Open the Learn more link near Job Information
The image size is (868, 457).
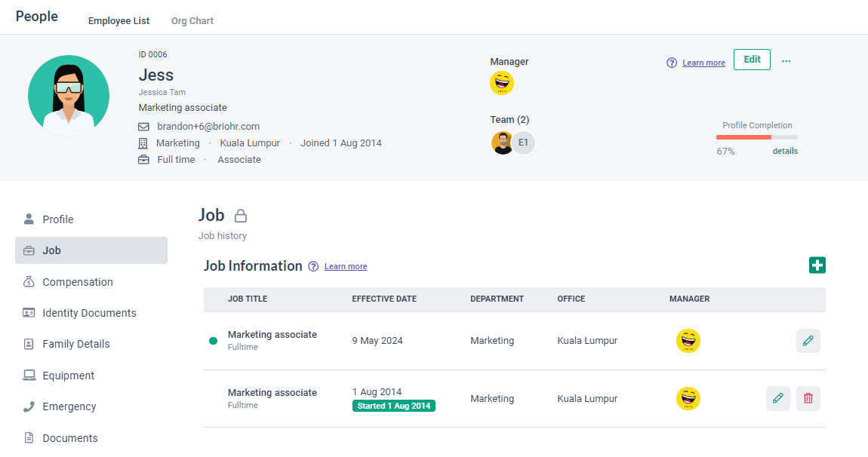pyautogui.click(x=345, y=266)
